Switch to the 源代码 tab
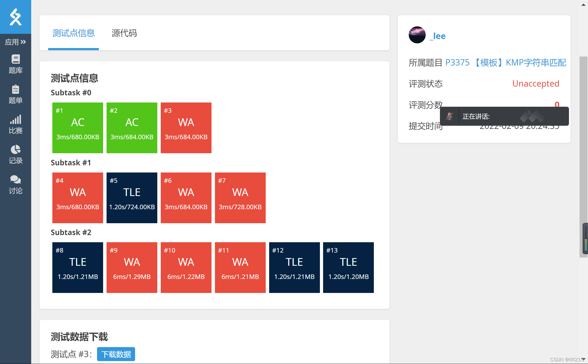The height and width of the screenshot is (364, 588). coord(124,33)
